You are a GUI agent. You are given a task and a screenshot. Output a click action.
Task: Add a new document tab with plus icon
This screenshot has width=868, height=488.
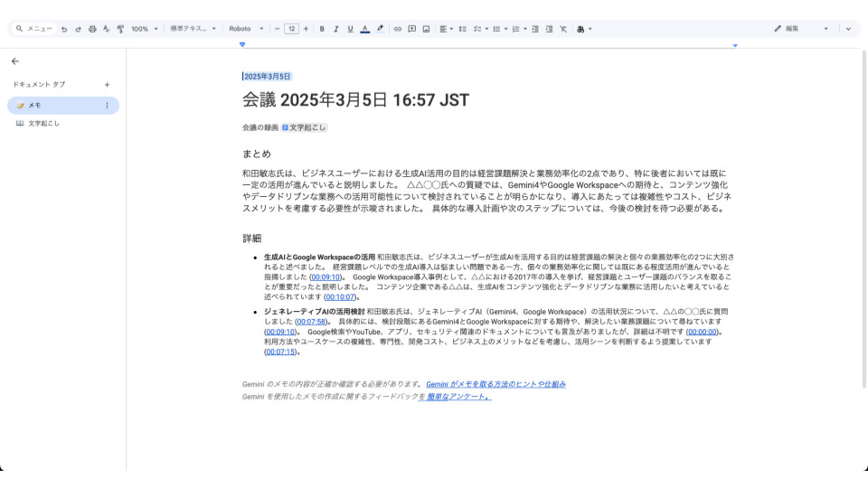(x=107, y=84)
